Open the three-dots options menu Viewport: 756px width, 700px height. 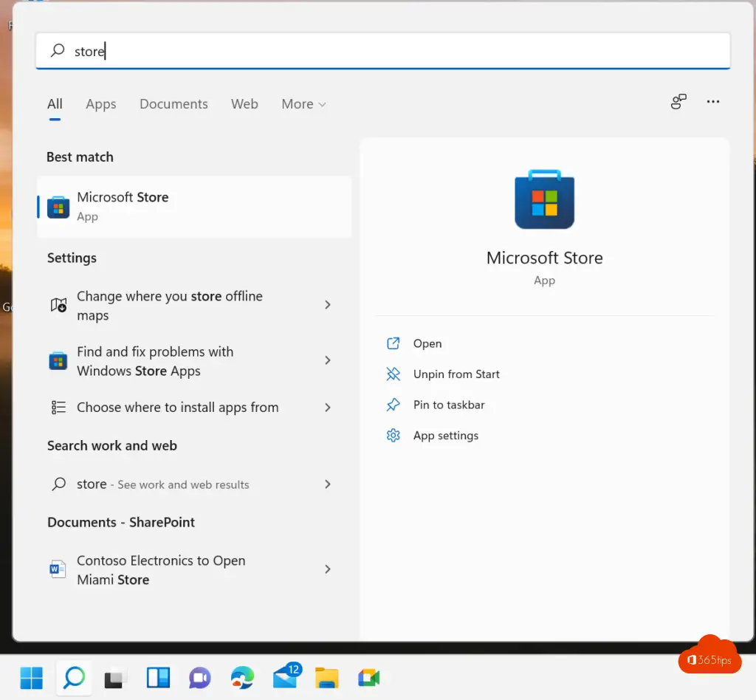(x=712, y=101)
